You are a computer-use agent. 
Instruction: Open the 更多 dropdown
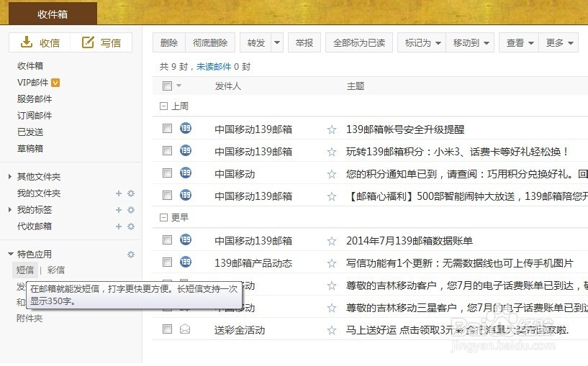point(558,42)
